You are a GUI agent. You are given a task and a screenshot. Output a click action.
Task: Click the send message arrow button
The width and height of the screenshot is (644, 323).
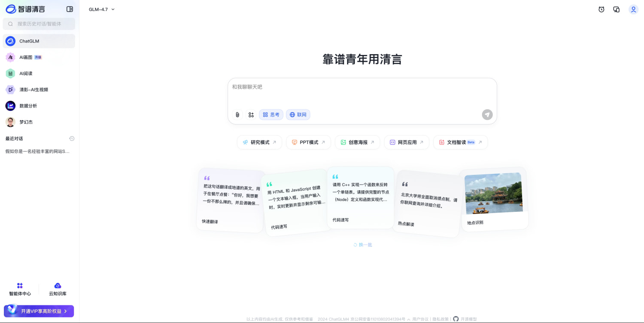(487, 115)
